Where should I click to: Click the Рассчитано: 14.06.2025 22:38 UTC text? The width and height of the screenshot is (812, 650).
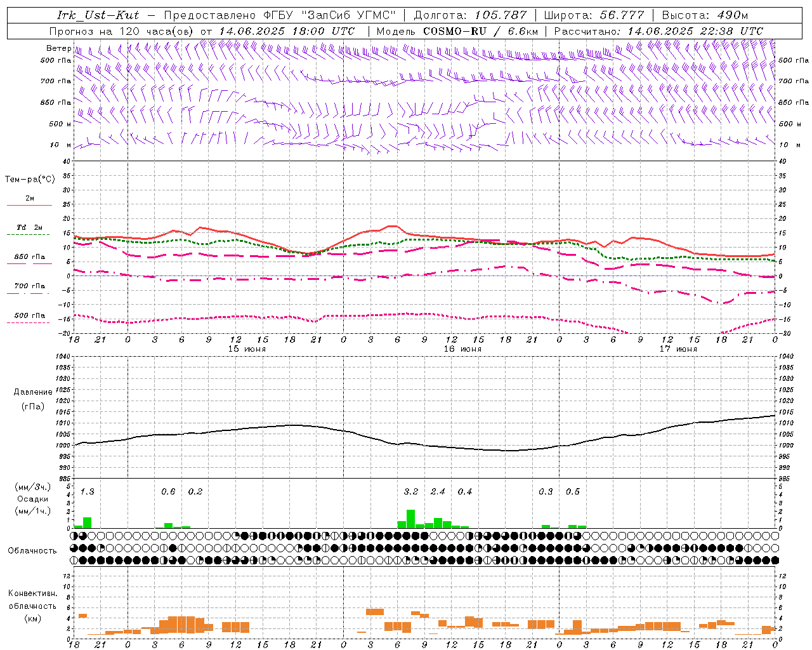click(x=658, y=31)
